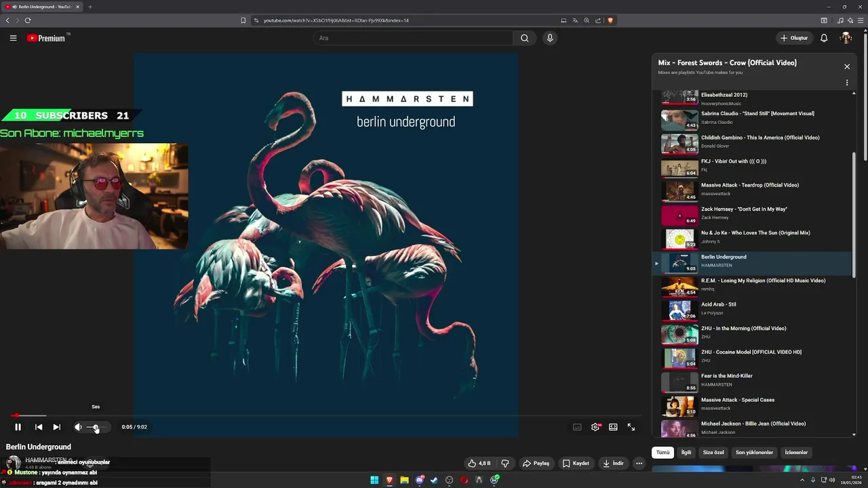
Task: Go back in the browser
Action: coord(7,20)
